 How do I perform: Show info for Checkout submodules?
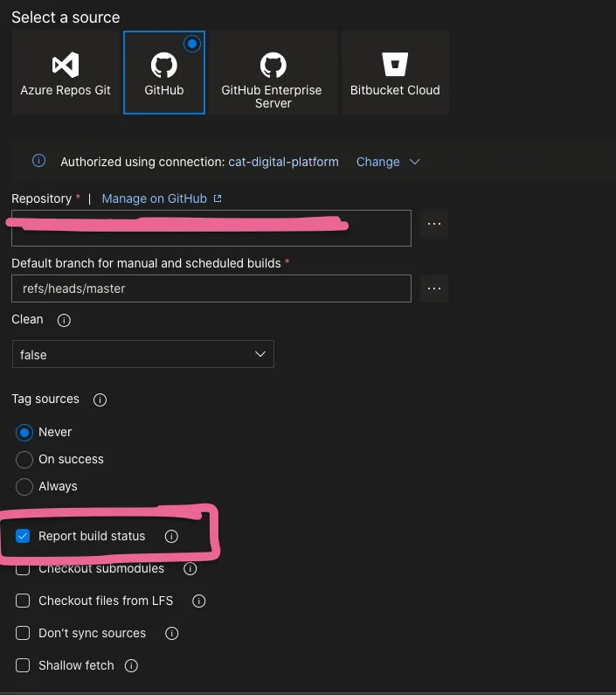pos(190,569)
